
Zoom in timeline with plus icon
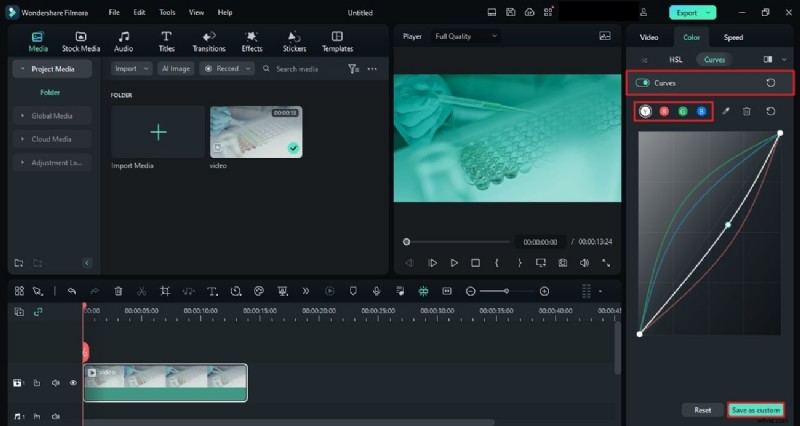[x=544, y=291]
